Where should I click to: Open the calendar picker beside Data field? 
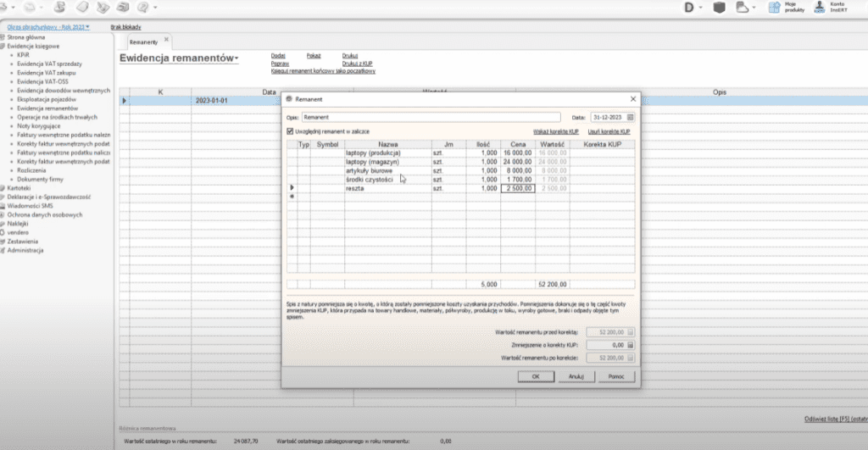coord(630,117)
